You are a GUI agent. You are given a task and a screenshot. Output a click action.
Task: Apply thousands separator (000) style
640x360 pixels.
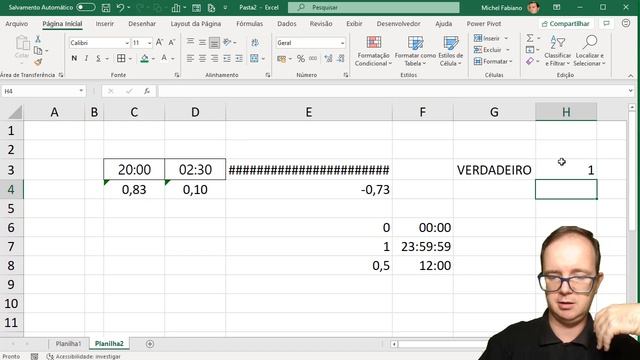[x=313, y=59]
